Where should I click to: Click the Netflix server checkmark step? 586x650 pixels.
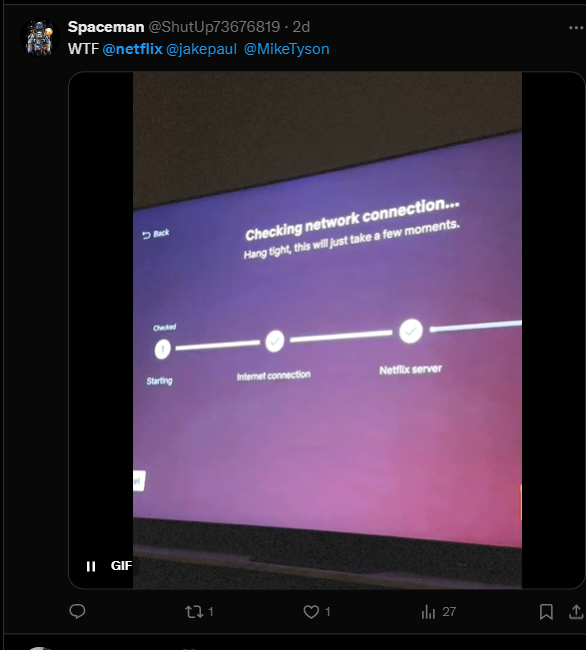pyautogui.click(x=411, y=331)
